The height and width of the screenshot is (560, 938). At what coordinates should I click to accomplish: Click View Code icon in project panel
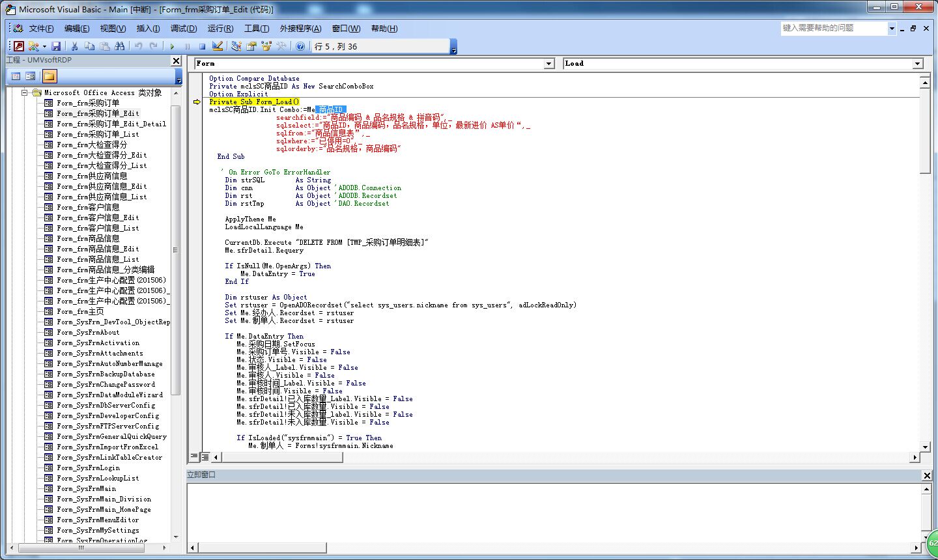(x=16, y=76)
